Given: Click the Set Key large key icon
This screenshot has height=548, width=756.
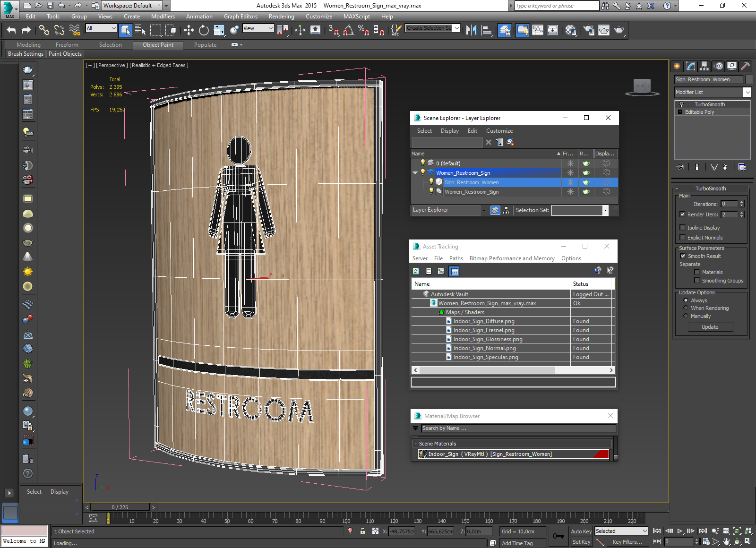Looking at the screenshot, I should point(558,536).
